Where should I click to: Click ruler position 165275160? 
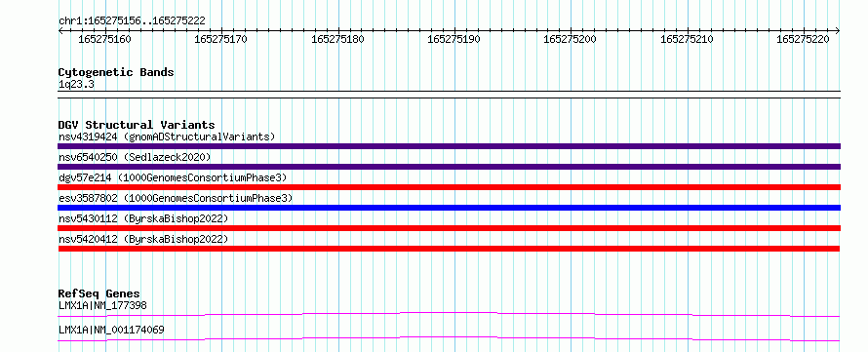(105, 39)
